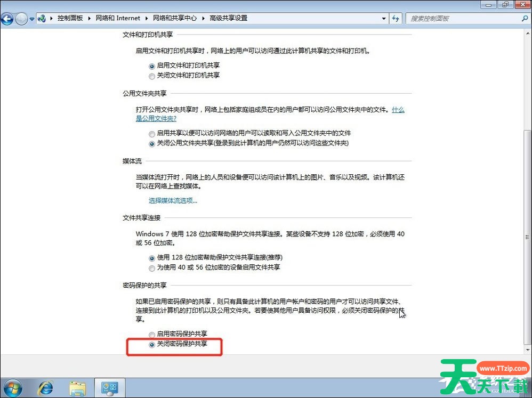Expand chevron after 网络和 Internet breadcrumb

[x=147, y=18]
